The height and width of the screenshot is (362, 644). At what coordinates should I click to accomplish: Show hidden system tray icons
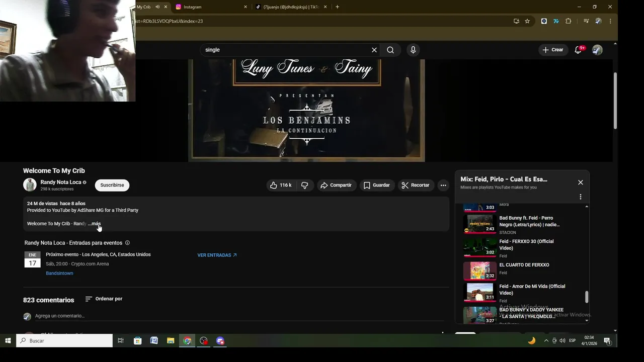click(x=546, y=340)
